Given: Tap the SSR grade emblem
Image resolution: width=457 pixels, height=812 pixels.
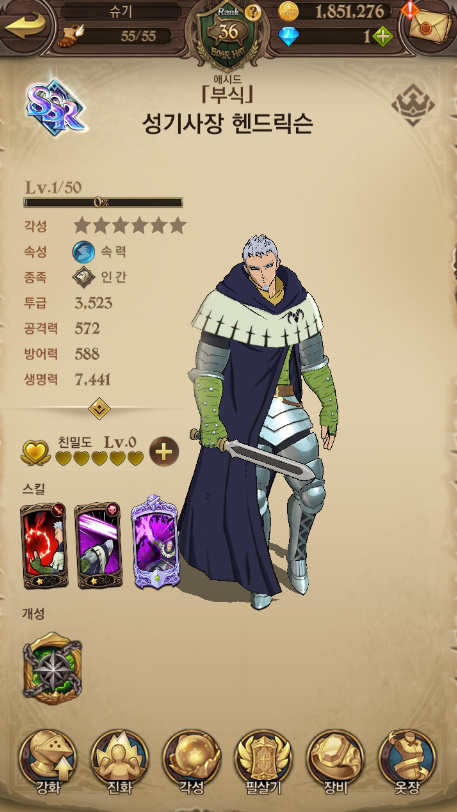Looking at the screenshot, I should click(x=55, y=107).
